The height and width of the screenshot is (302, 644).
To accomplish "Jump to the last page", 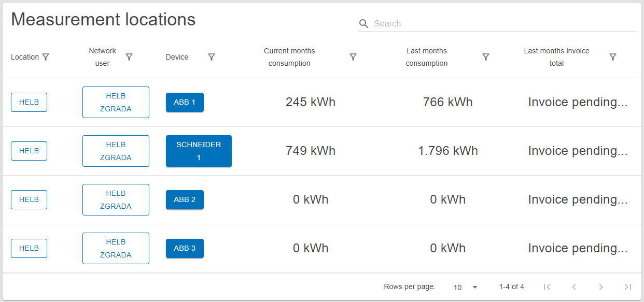I will tap(628, 287).
